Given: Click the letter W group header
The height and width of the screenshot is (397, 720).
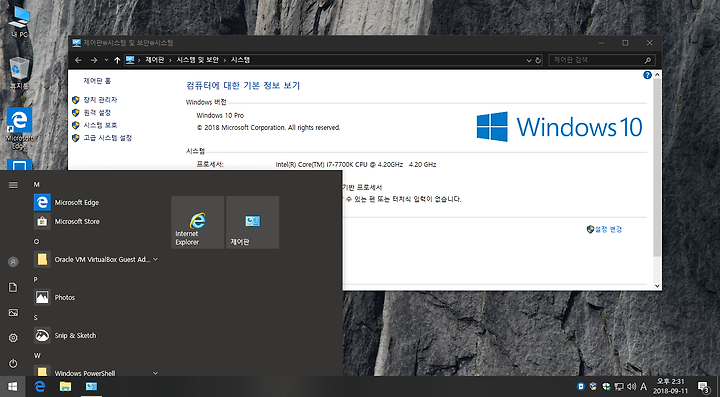Looking at the screenshot, I should click(x=37, y=356).
